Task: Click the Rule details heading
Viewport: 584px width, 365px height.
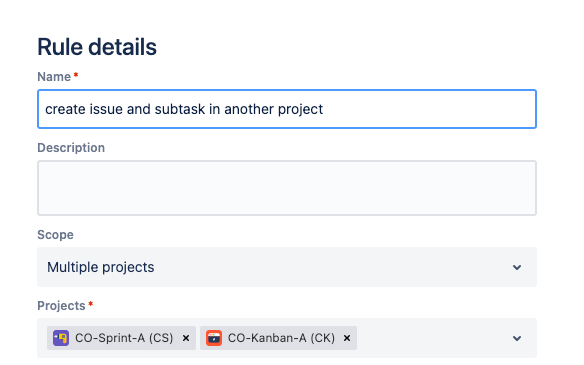Action: click(x=97, y=47)
